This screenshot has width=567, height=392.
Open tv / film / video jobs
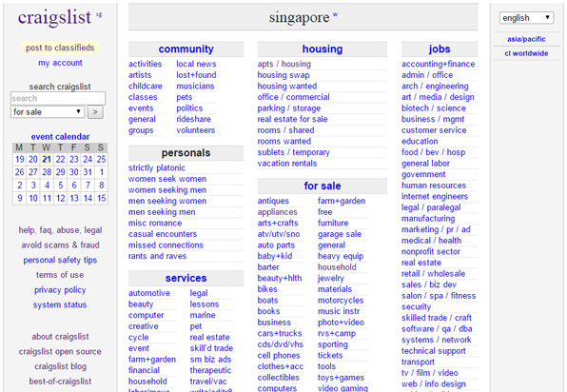coord(430,373)
